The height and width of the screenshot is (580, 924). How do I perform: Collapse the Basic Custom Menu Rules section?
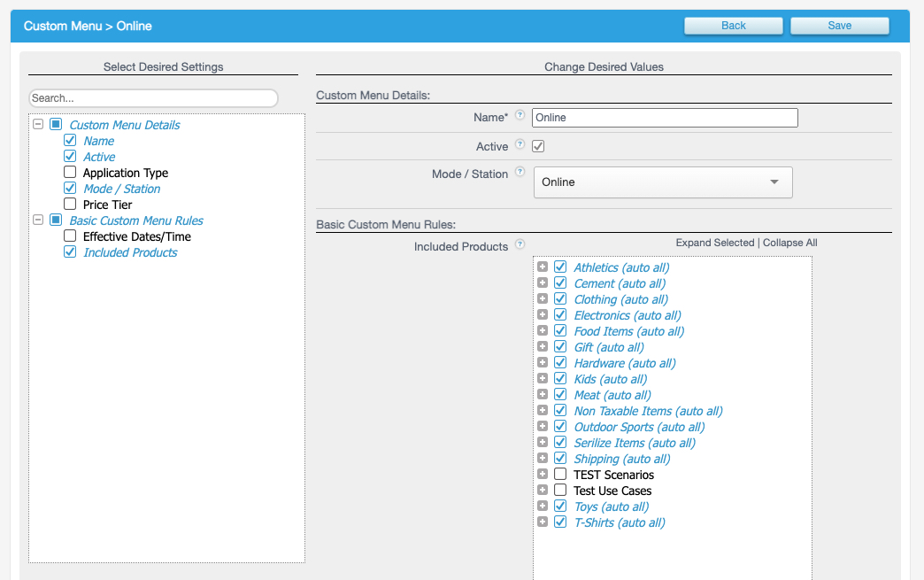point(38,220)
